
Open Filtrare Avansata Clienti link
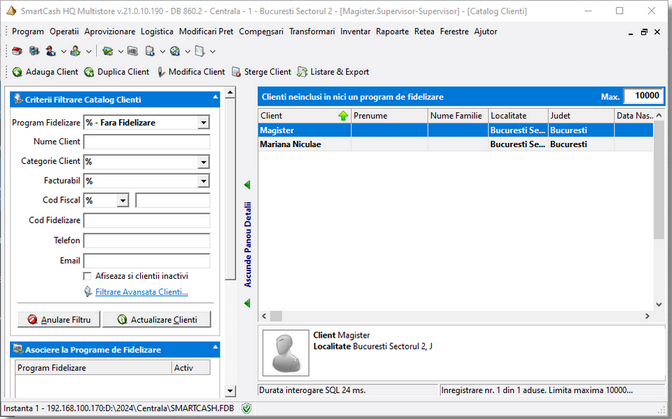[141, 292]
